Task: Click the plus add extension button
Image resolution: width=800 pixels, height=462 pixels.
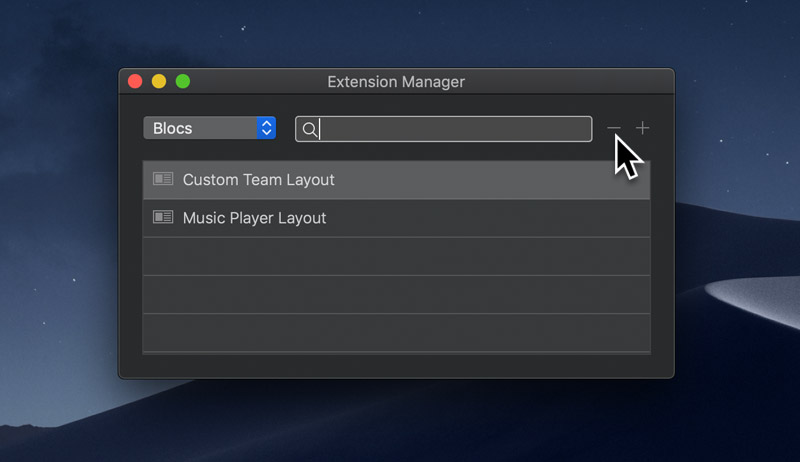Action: tap(642, 128)
